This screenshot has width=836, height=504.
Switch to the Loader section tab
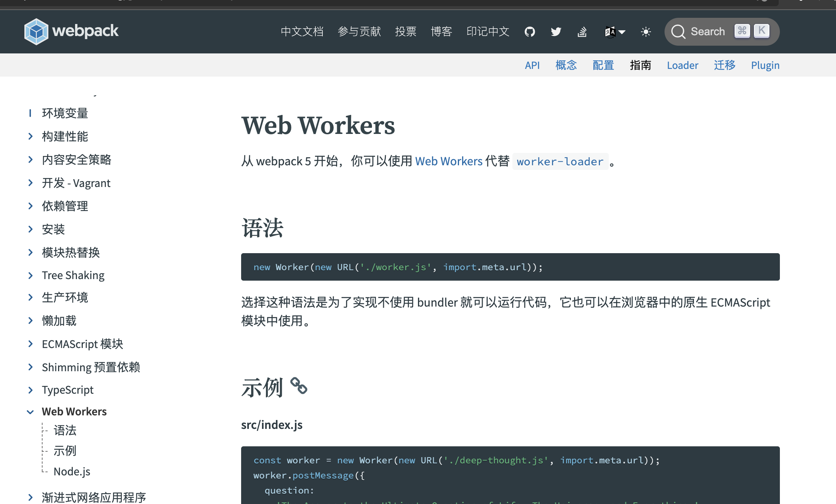[682, 65]
